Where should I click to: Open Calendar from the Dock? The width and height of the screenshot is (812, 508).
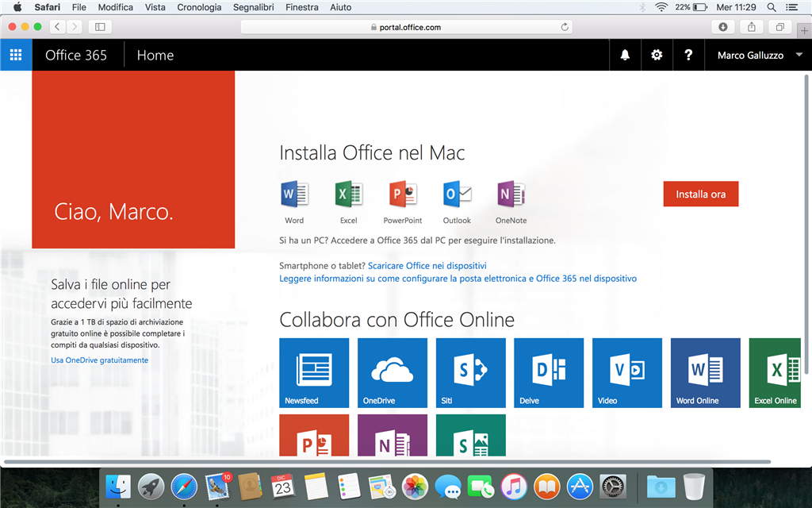pyautogui.click(x=283, y=487)
